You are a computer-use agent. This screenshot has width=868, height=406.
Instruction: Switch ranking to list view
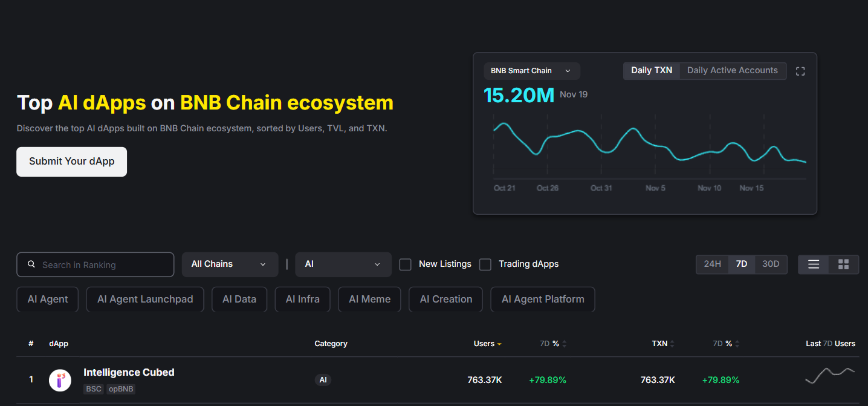tap(813, 264)
